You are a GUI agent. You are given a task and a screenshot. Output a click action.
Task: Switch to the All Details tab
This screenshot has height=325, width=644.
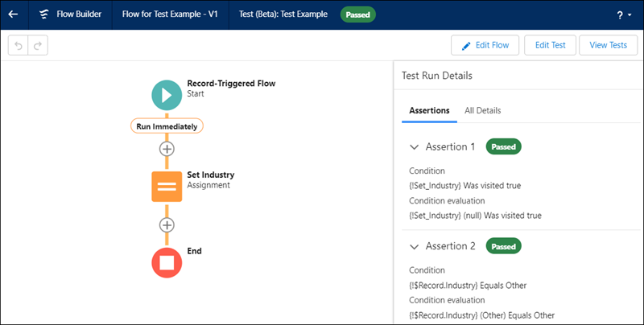point(483,110)
